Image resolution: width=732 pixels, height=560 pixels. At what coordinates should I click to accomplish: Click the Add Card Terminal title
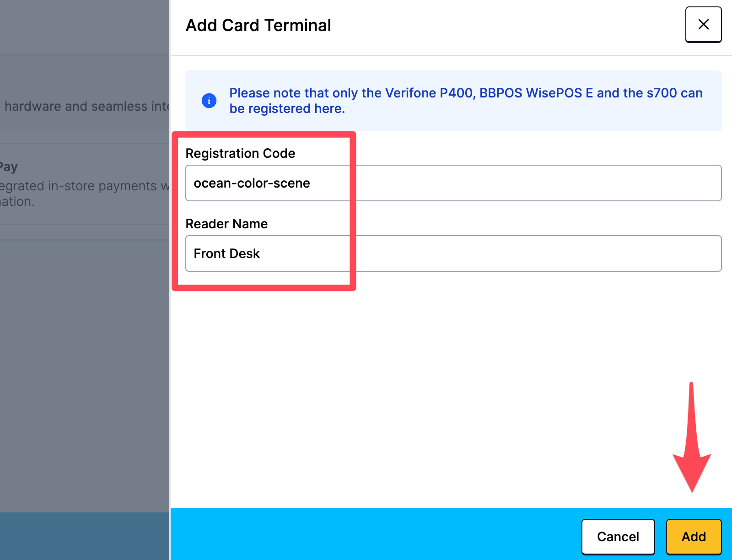(x=258, y=25)
